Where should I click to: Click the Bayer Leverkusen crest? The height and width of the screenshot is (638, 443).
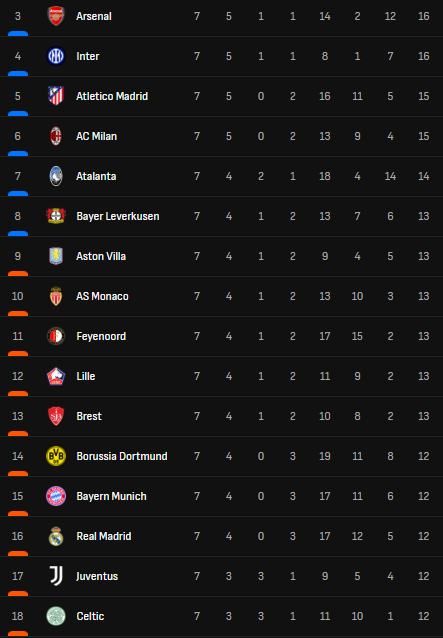coord(56,216)
